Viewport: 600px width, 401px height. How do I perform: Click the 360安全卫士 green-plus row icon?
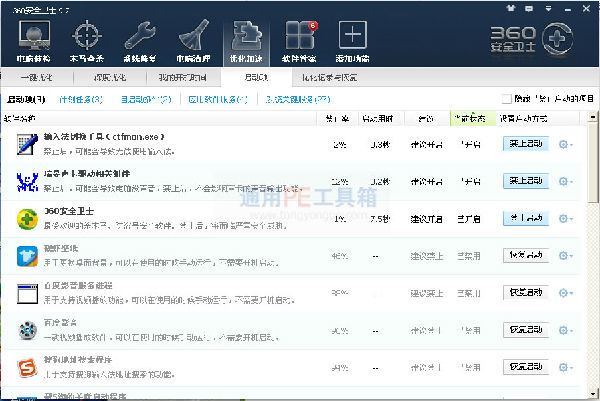(27, 219)
